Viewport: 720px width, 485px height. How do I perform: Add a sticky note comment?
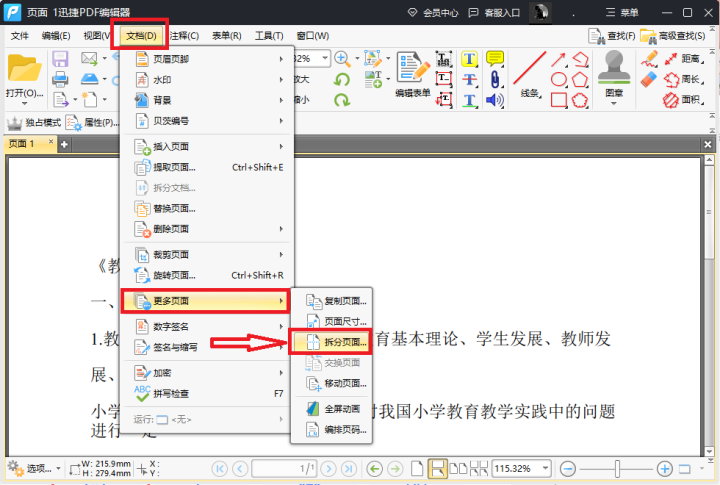tap(495, 59)
